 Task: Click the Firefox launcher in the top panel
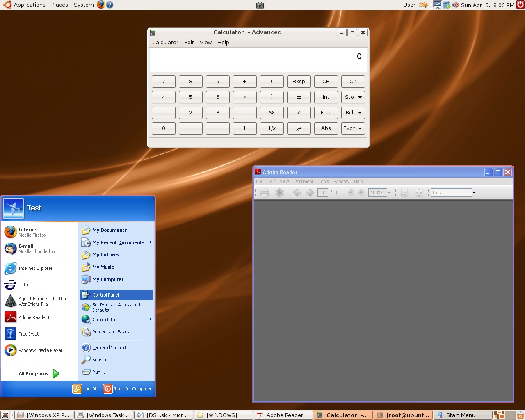pyautogui.click(x=101, y=5)
